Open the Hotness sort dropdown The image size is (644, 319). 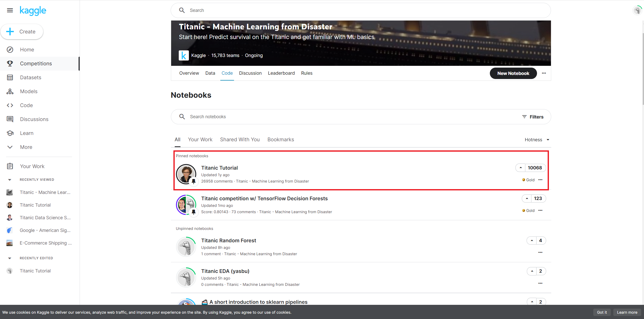click(537, 140)
